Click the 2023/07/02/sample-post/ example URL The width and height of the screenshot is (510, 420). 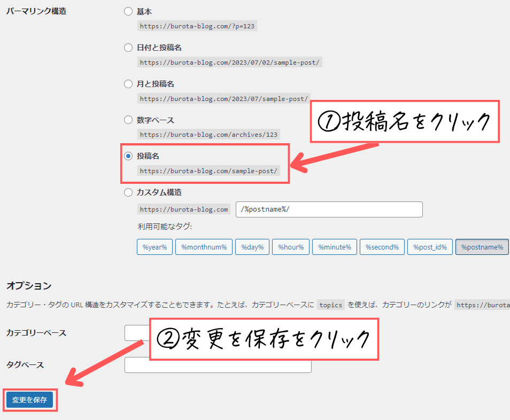pos(230,63)
